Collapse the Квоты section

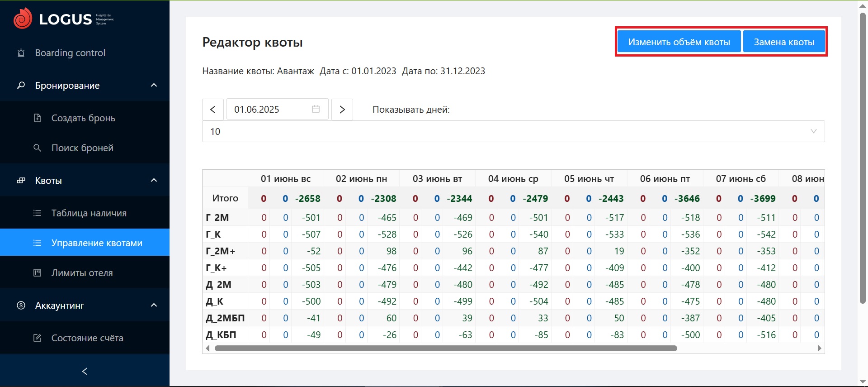pos(154,181)
